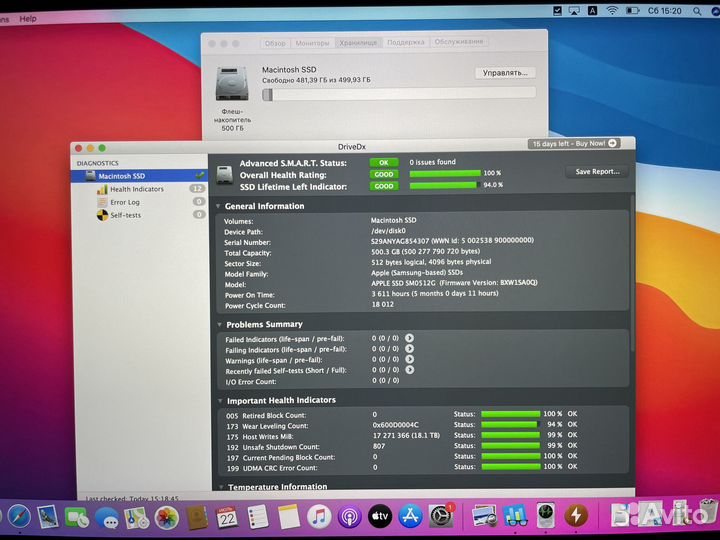Click the '15 days left – Buy Now!' button

(x=574, y=144)
